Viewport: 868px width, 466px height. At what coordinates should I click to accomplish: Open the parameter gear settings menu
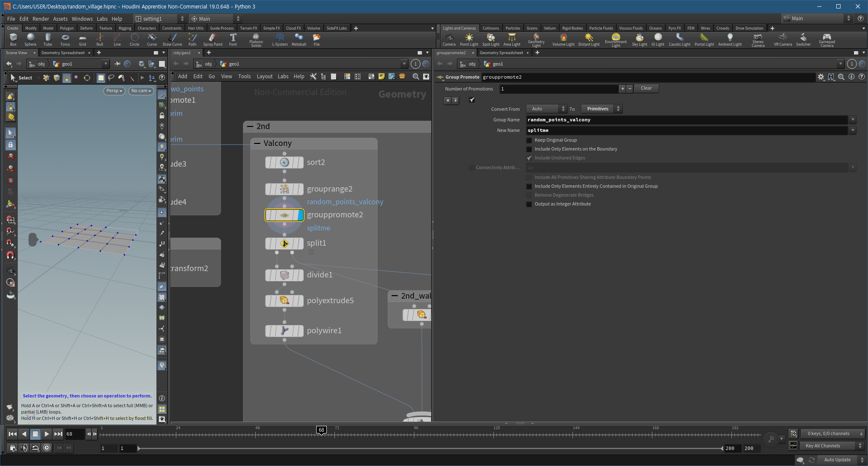pos(821,77)
